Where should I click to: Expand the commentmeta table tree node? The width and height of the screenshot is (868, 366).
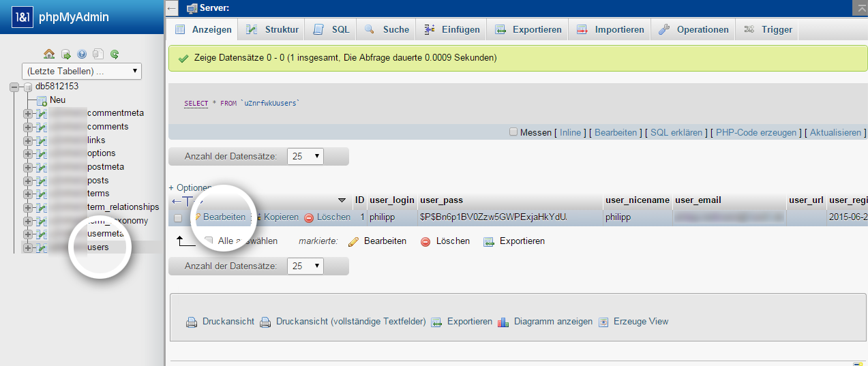28,113
